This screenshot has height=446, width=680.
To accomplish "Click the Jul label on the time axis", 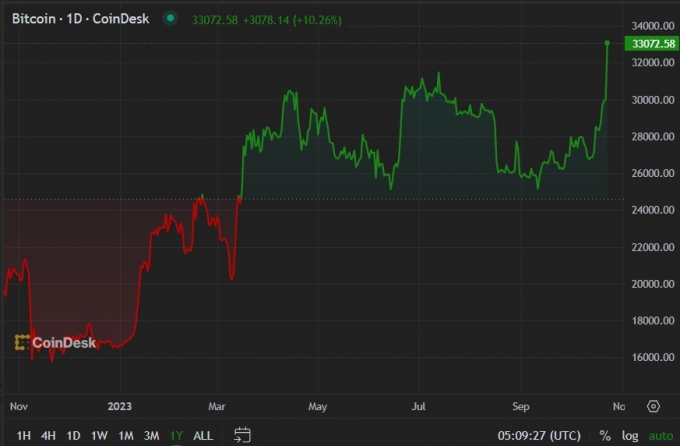I will coord(418,407).
